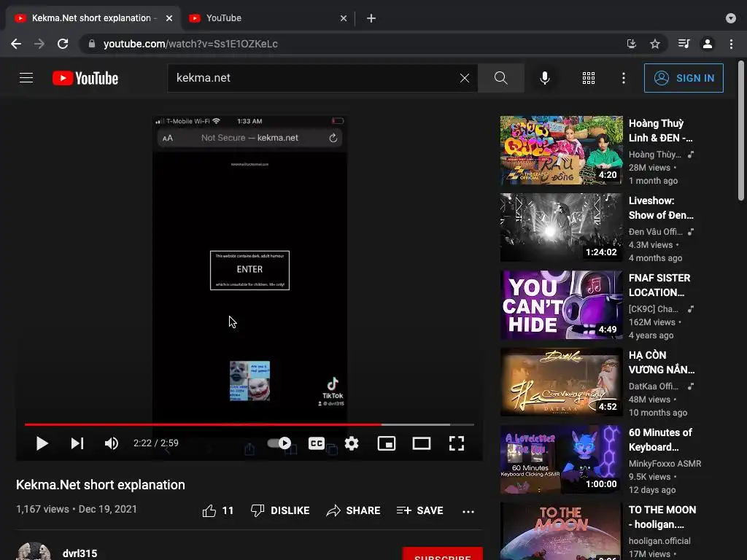The height and width of the screenshot is (560, 747).
Task: Click the magnifier search button
Action: click(x=500, y=78)
